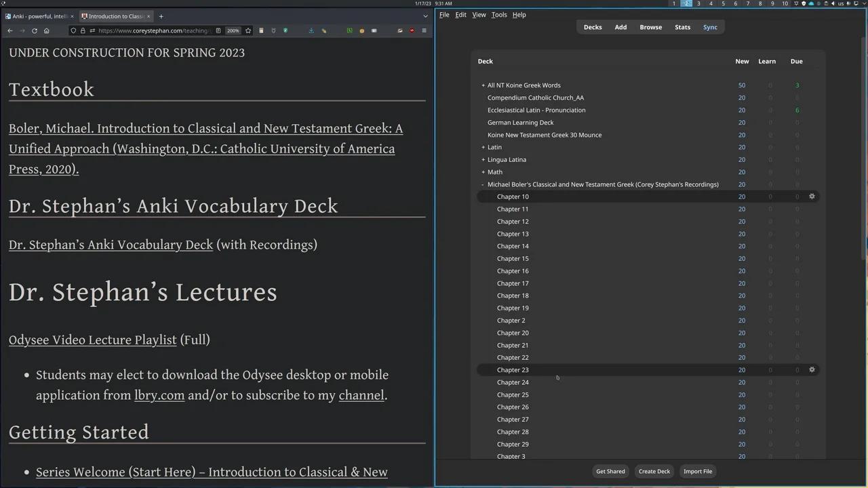Click the Import File button
The image size is (868, 488).
[698, 471]
